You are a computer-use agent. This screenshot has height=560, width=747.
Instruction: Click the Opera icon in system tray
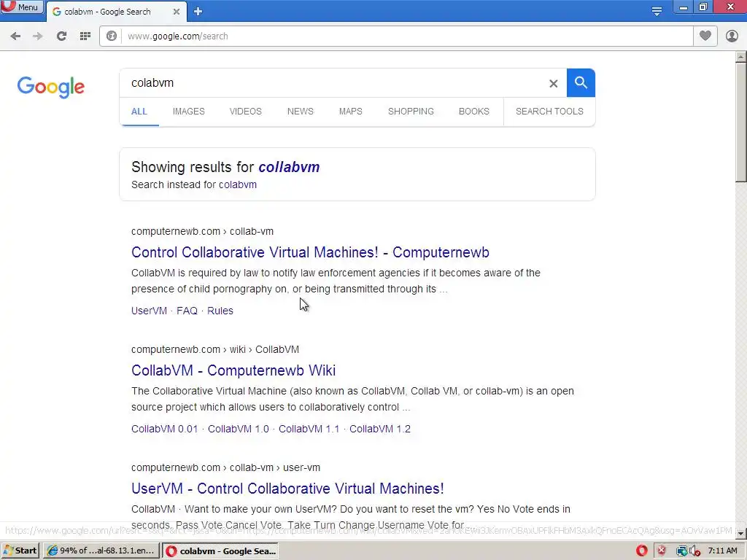[x=642, y=551]
